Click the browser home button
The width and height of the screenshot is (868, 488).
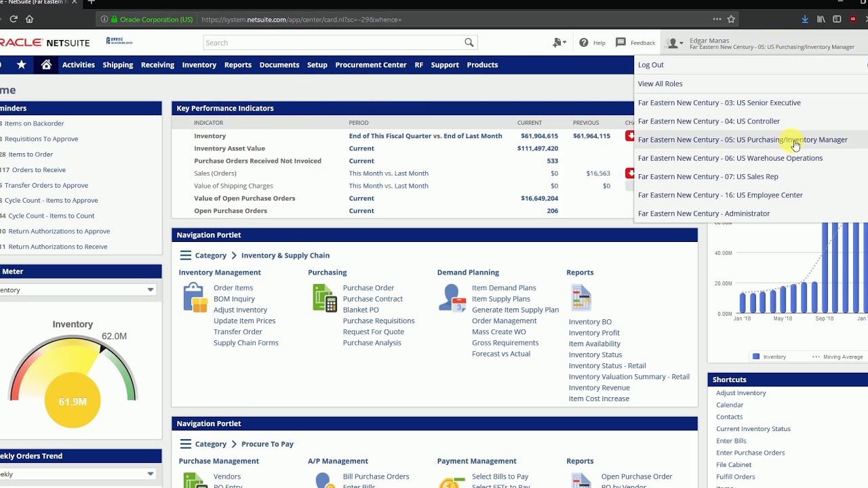29,19
